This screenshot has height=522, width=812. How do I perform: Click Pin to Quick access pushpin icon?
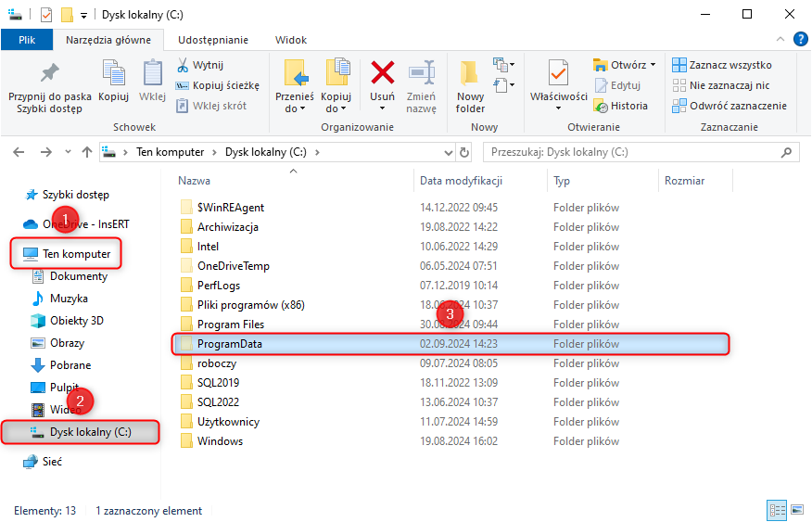click(x=50, y=73)
